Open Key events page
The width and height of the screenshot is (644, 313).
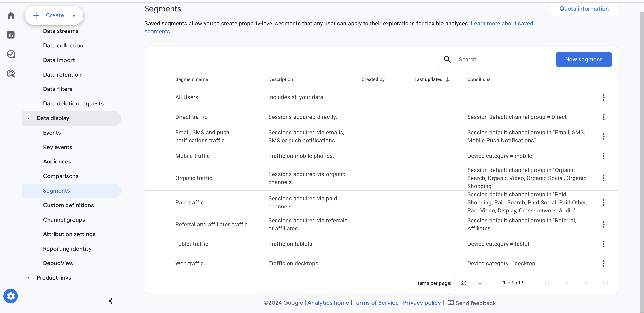(58, 147)
